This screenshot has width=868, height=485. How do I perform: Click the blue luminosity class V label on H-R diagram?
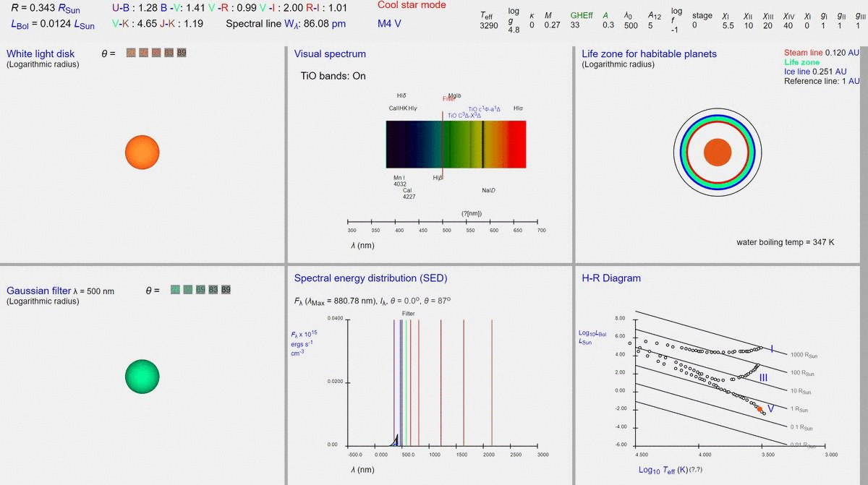click(771, 409)
